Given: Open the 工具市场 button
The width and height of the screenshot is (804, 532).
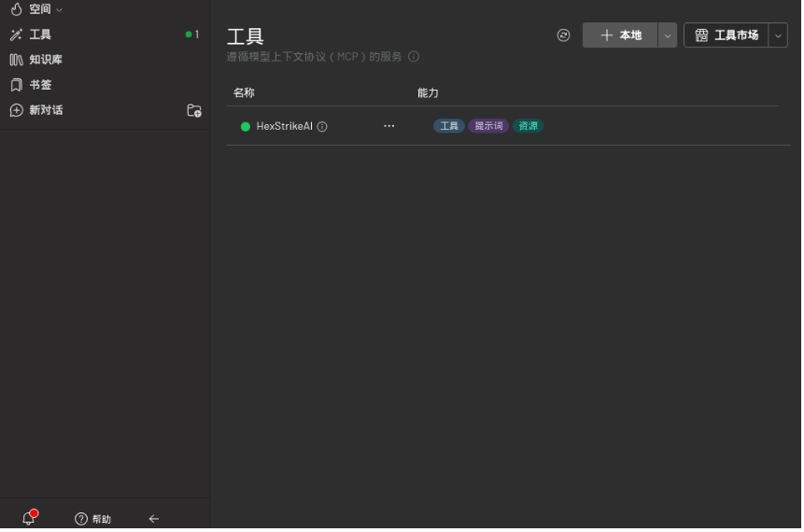Looking at the screenshot, I should click(x=726, y=35).
